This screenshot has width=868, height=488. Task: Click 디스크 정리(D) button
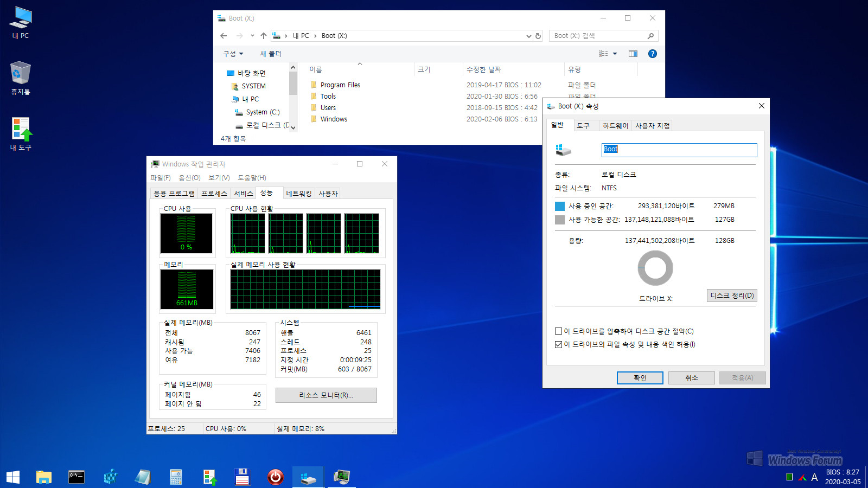coord(732,296)
